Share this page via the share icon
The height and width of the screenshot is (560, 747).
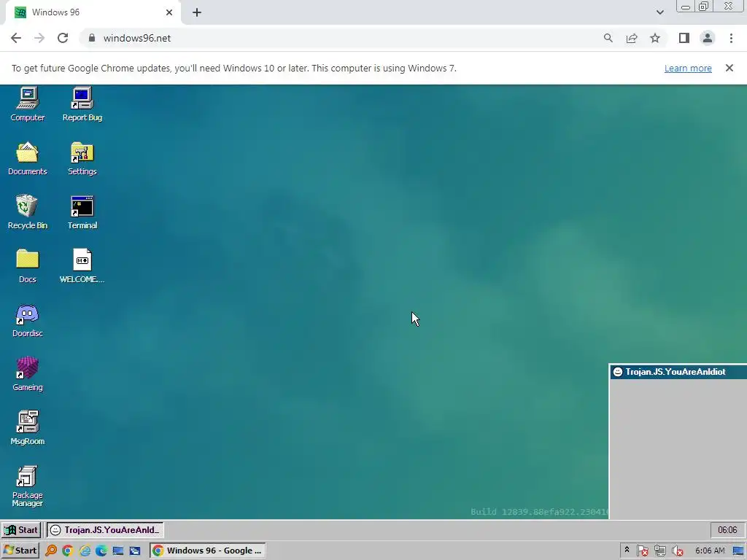coord(632,38)
